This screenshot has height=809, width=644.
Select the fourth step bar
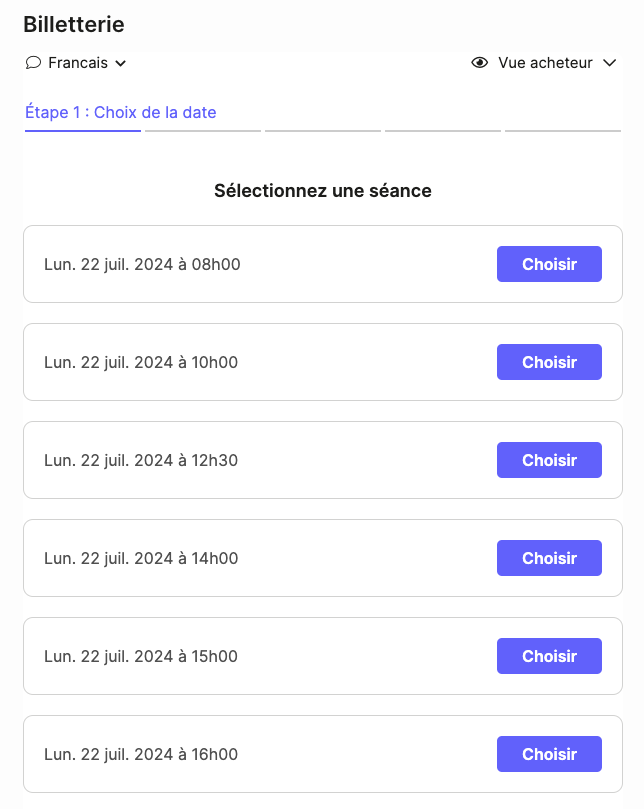[x=442, y=130]
